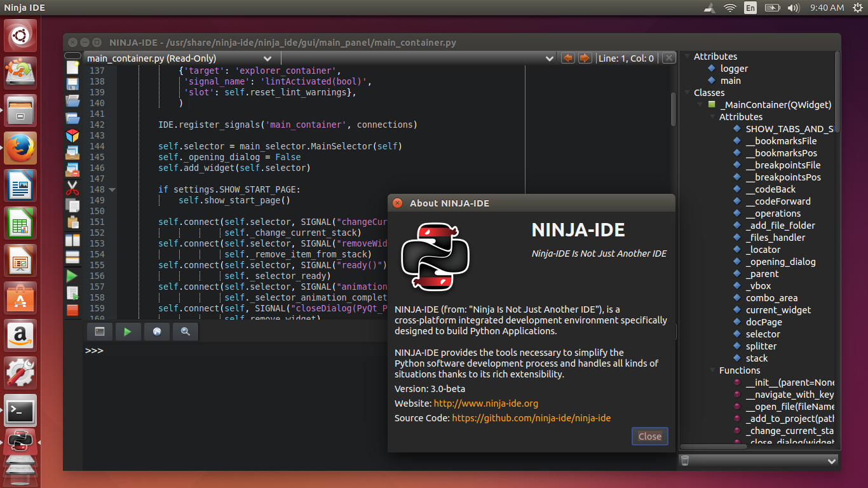
Task: Open the symbols navigation dropdown
Action: 549,58
